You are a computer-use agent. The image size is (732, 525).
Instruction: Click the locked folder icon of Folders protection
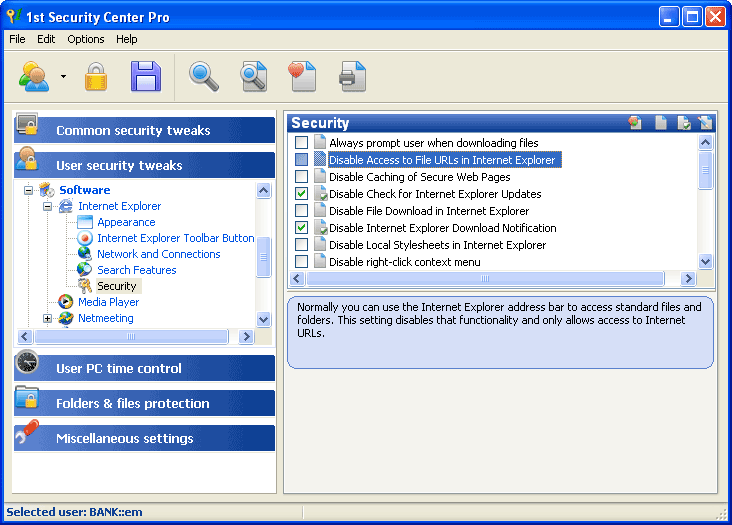[27, 398]
